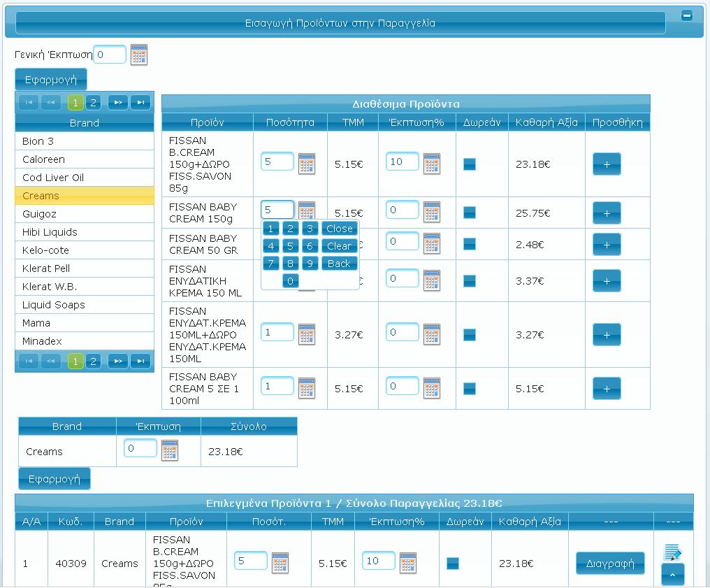Click Εφαρμογή button below the Creams discount table
This screenshot has height=588, width=710.
point(55,479)
